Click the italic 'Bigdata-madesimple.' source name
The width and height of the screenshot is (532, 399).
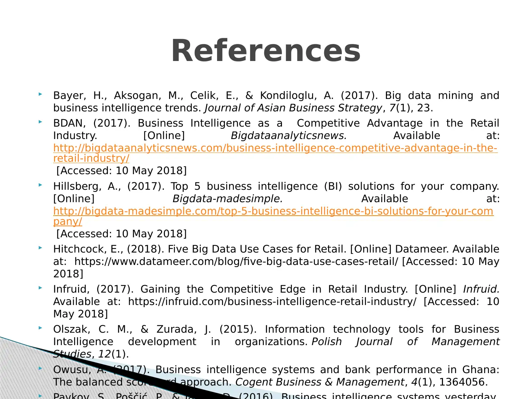click(228, 199)
